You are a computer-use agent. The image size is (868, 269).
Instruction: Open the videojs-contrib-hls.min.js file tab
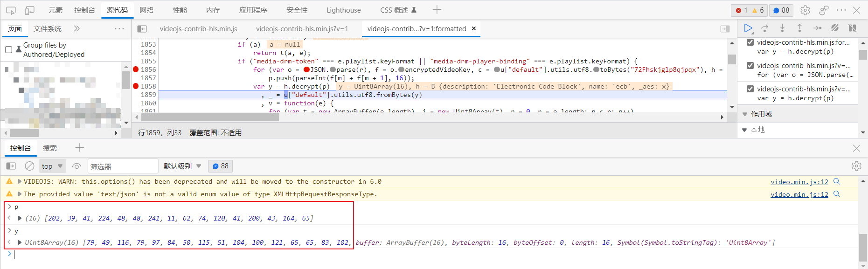[198, 29]
